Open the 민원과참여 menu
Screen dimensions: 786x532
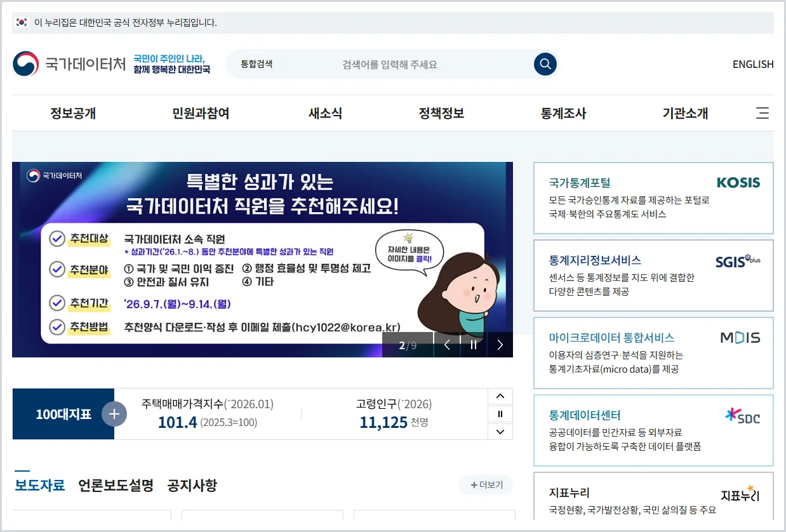click(x=201, y=114)
